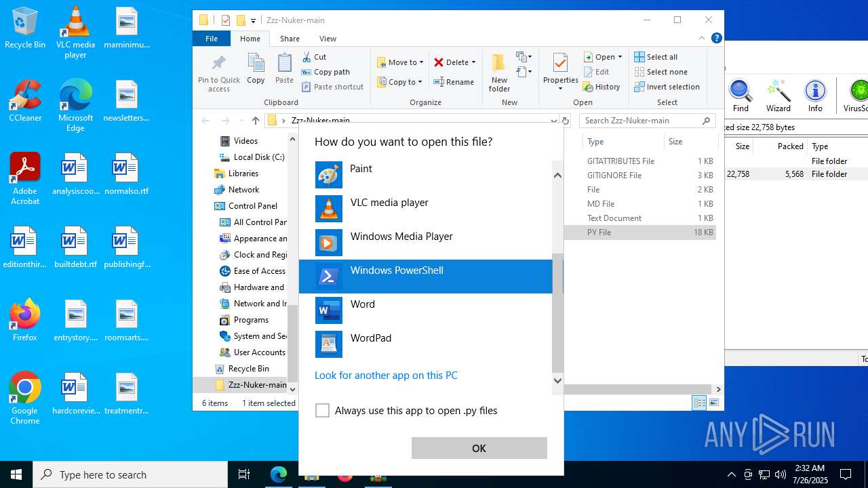Open the File menu tab
The height and width of the screenshot is (488, 868).
pos(212,39)
